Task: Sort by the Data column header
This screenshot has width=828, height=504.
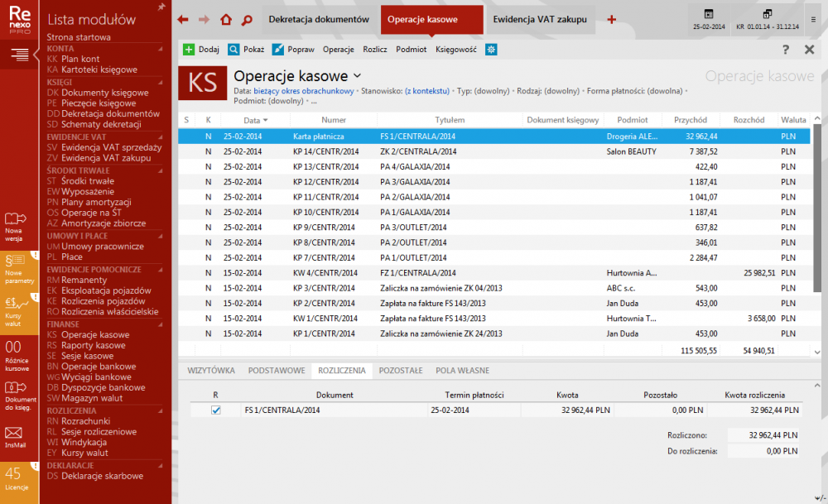Action: pos(252,120)
